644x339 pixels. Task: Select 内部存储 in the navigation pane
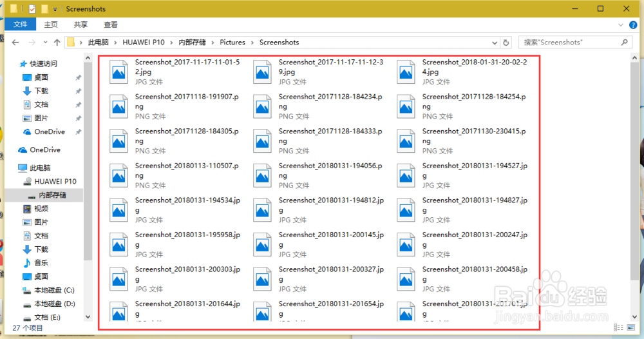click(47, 195)
